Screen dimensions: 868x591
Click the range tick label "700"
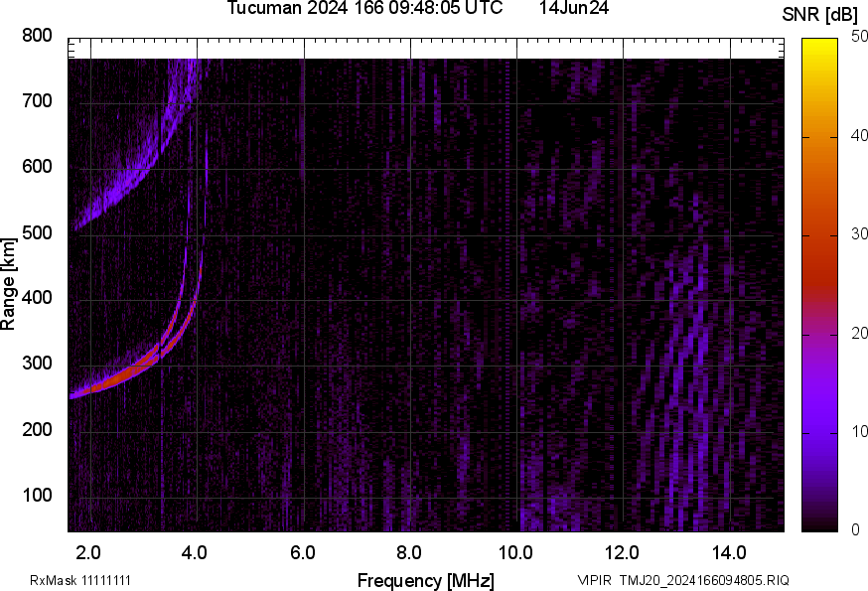(x=37, y=100)
